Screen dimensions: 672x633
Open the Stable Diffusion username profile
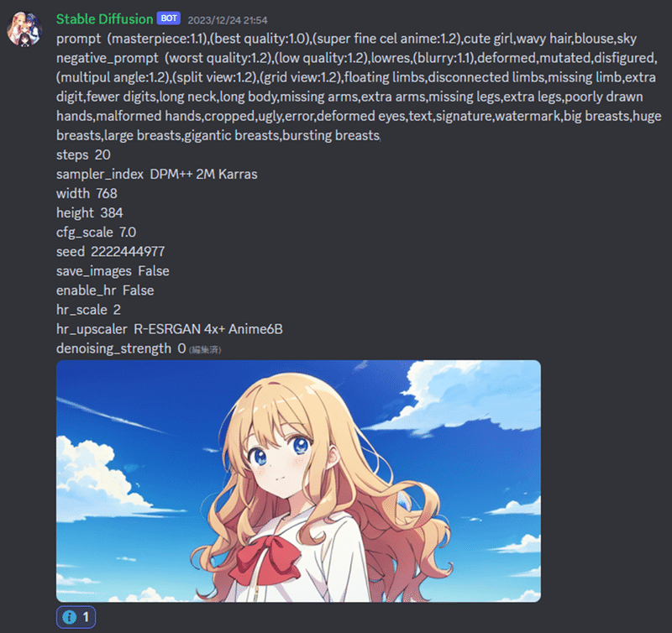coord(104,18)
